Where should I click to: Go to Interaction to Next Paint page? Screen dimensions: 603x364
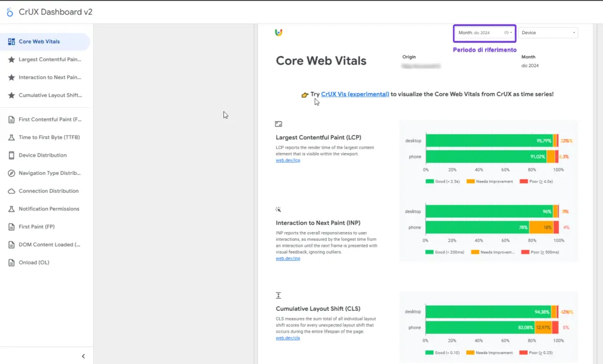[x=45, y=77]
